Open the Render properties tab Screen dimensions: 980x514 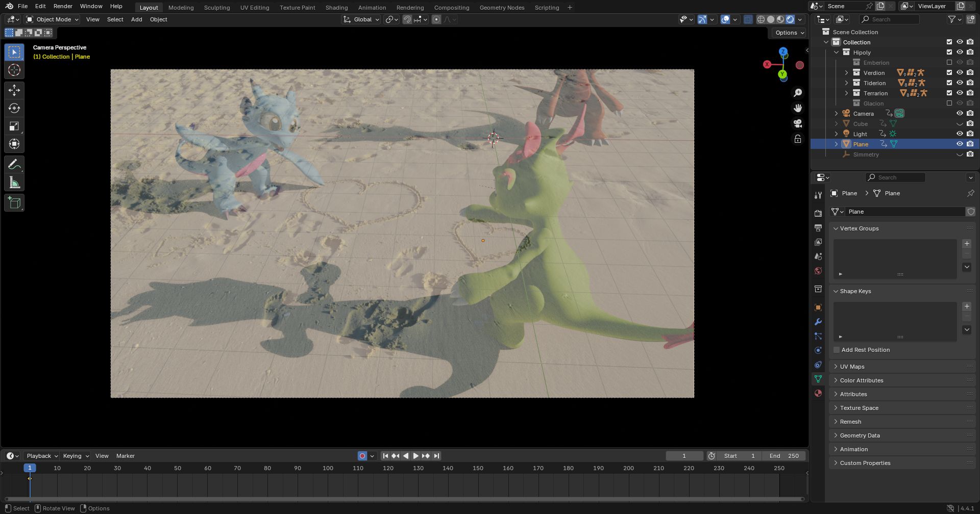(818, 213)
